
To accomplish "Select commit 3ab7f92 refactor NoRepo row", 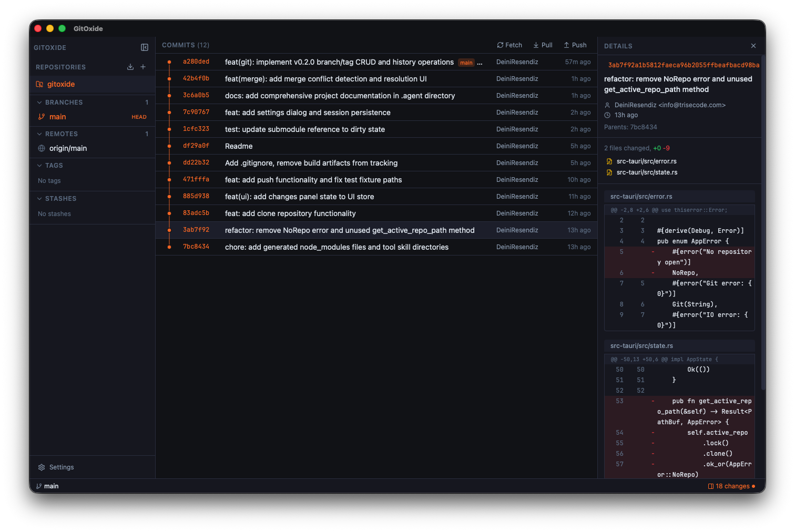I will (x=376, y=230).
